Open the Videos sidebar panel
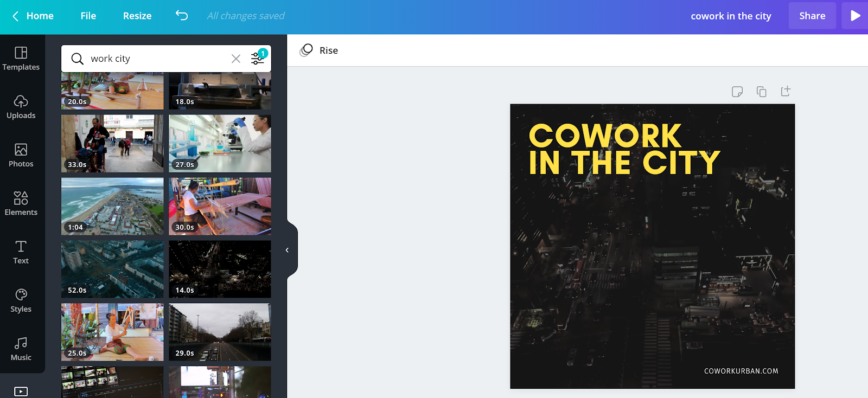Image resolution: width=868 pixels, height=398 pixels. click(21, 391)
